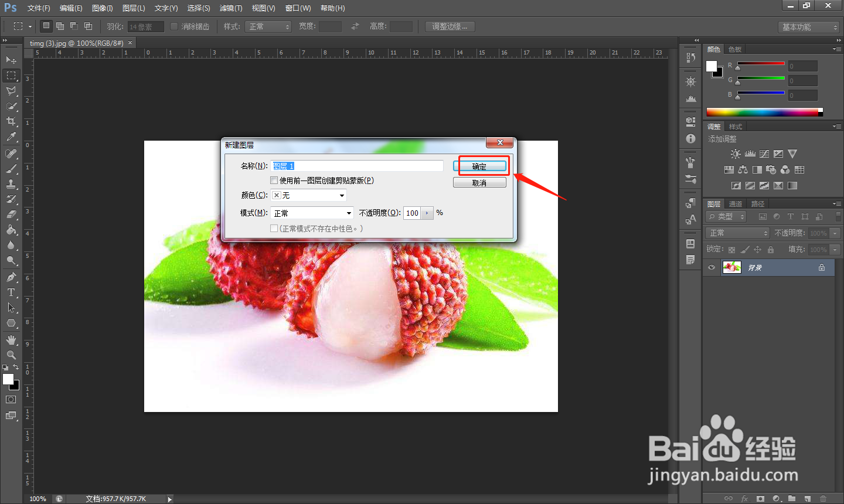Toggle lock transparent pixels in Layers panel

click(731, 250)
